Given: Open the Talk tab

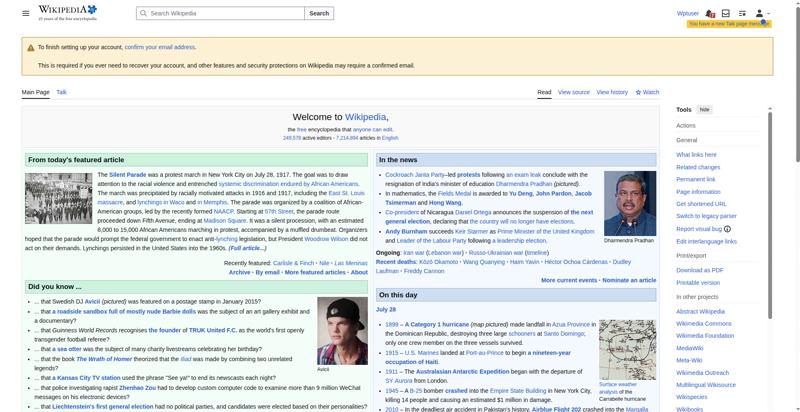Looking at the screenshot, I should [61, 92].
